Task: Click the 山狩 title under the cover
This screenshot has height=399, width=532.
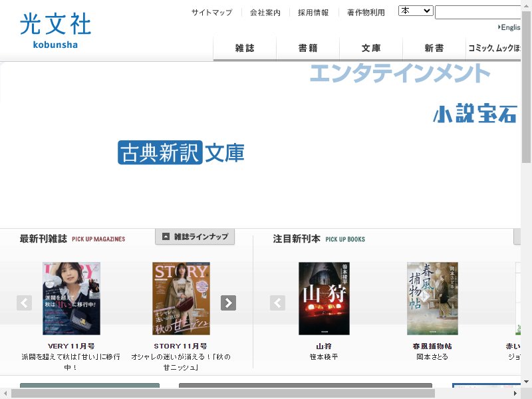Action: (324, 346)
